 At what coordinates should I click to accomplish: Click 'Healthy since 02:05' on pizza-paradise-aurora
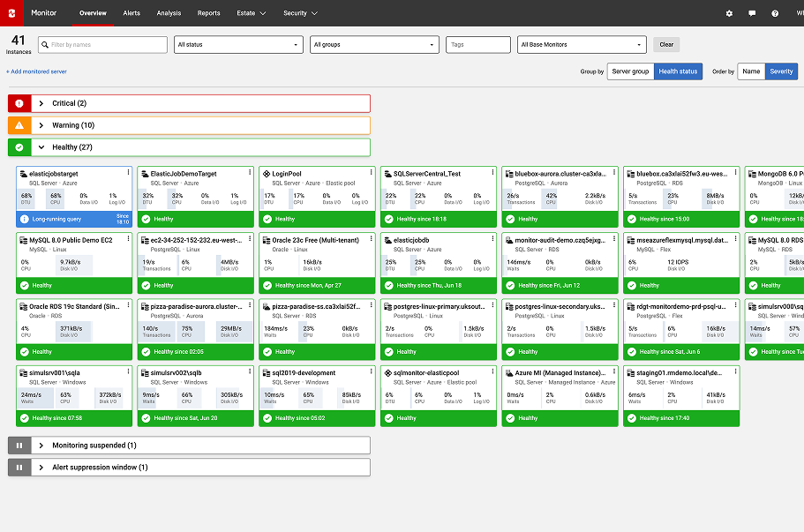(178, 352)
